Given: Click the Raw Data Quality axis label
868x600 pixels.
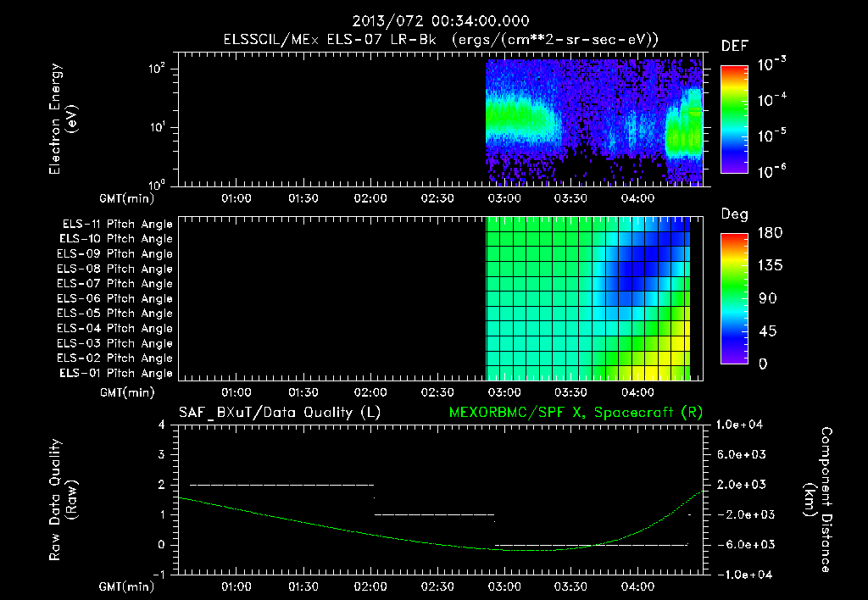Looking at the screenshot, I should [x=63, y=500].
